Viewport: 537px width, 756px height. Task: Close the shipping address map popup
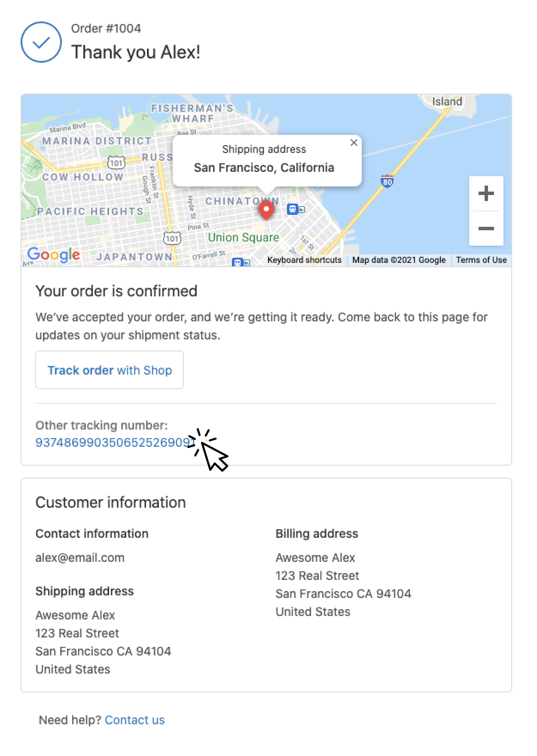point(354,143)
